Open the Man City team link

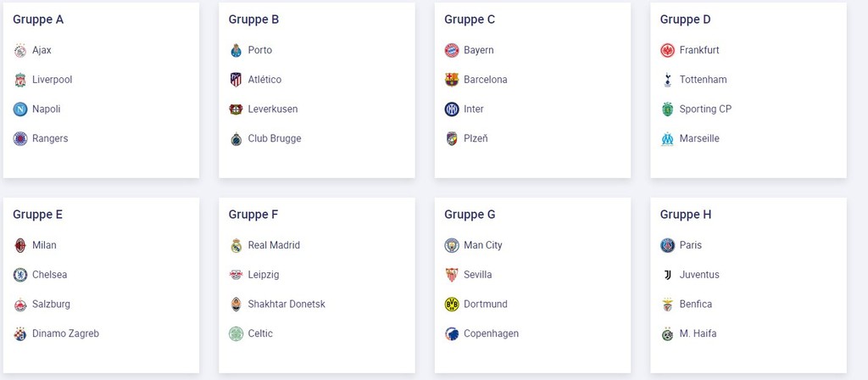[473, 245]
